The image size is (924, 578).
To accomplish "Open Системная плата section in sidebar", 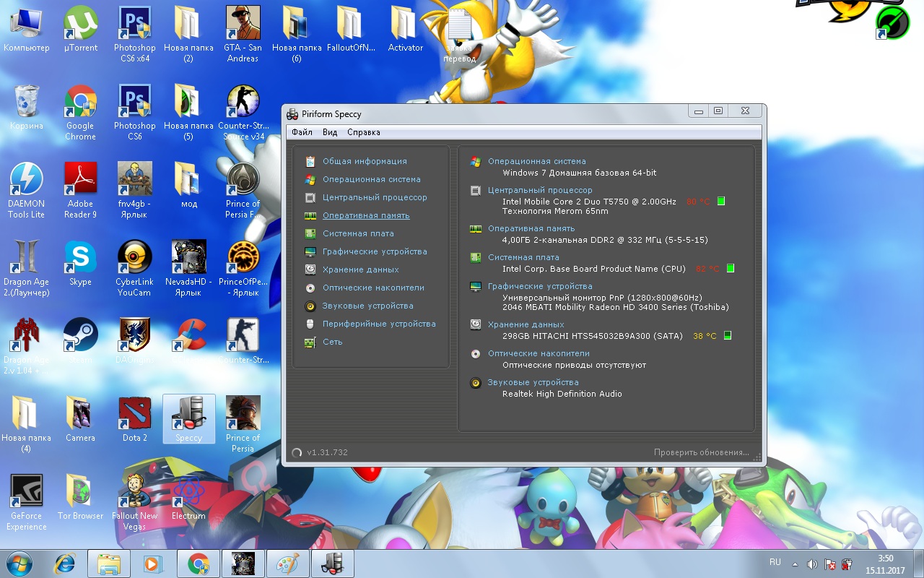I will coord(358,233).
